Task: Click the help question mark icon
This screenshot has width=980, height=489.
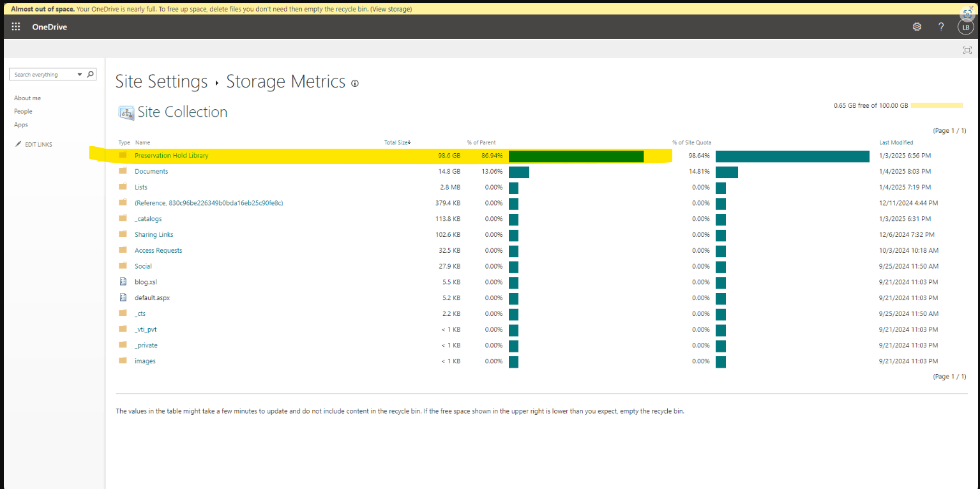Action: [941, 27]
